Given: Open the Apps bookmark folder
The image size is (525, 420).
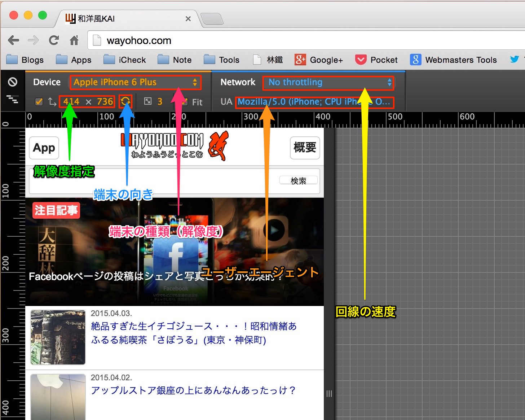Looking at the screenshot, I should (x=74, y=60).
